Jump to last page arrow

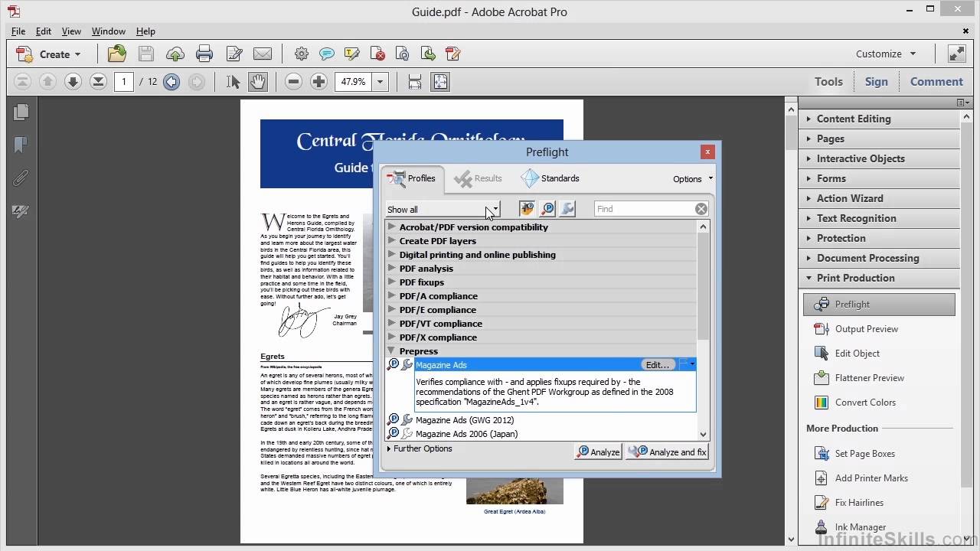[x=98, y=81]
